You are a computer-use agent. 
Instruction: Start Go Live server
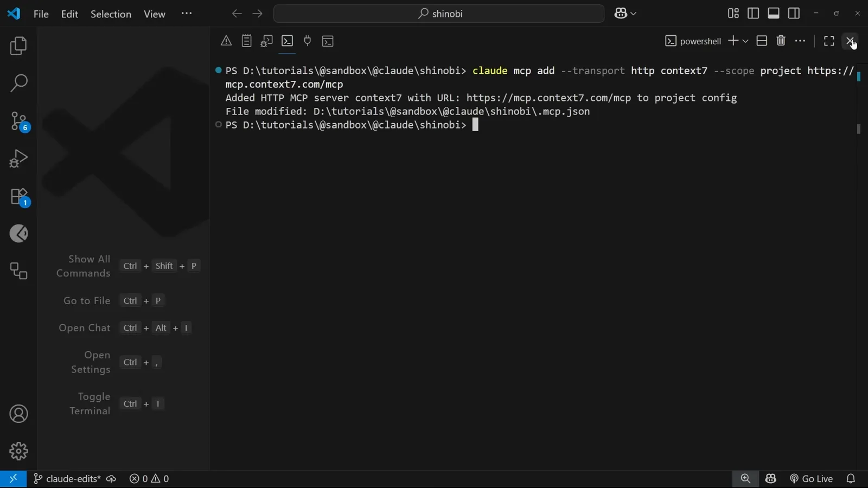pyautogui.click(x=811, y=479)
